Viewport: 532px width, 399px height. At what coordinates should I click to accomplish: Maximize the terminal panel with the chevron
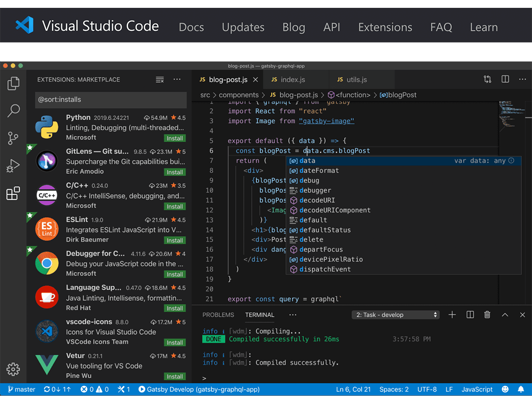(505, 314)
